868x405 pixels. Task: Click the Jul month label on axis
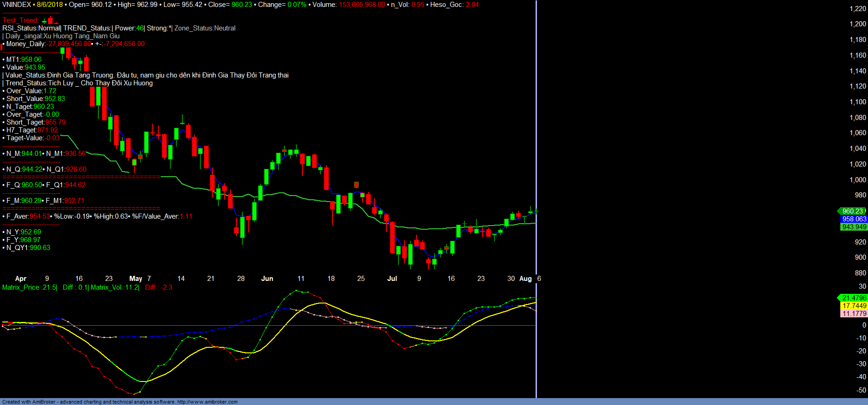[392, 279]
